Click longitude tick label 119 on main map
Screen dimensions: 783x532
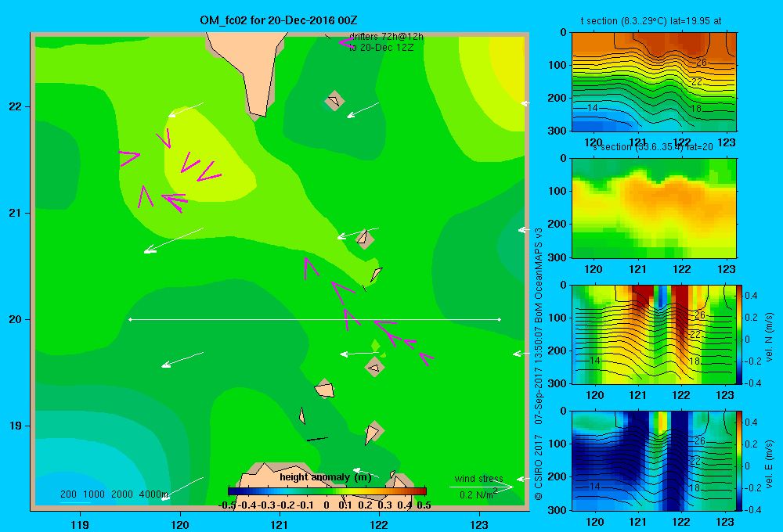point(80,524)
